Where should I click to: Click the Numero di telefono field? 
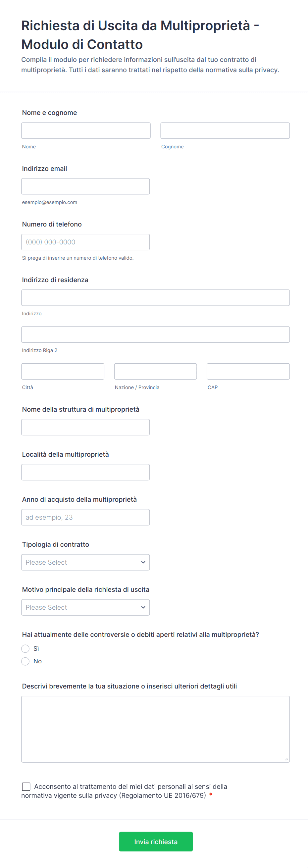(x=85, y=242)
